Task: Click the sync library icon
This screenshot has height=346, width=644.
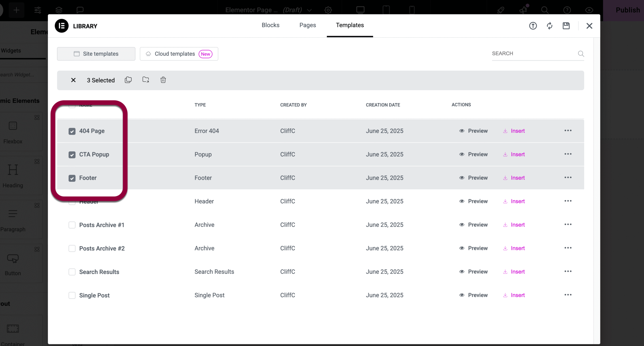Action: [549, 26]
